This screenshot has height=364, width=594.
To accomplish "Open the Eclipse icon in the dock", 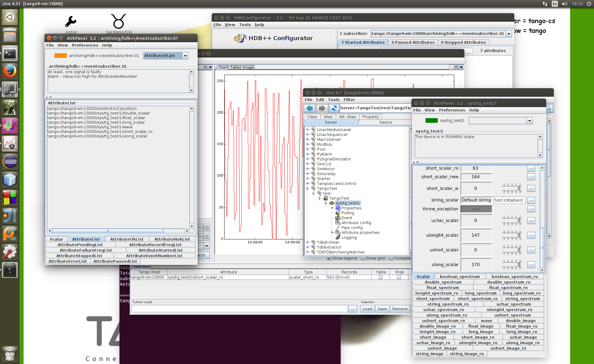I will pyautogui.click(x=10, y=162).
